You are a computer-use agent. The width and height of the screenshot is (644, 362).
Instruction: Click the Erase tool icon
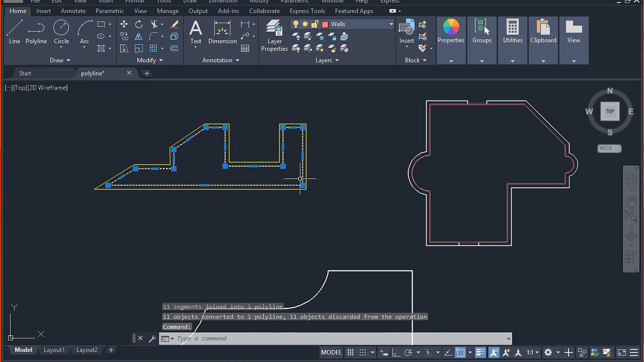pyautogui.click(x=175, y=24)
